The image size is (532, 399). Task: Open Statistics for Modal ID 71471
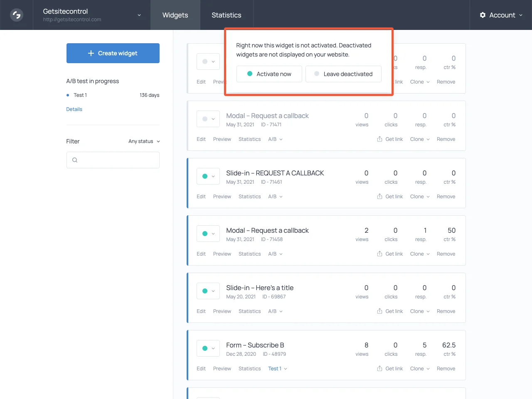(x=250, y=139)
